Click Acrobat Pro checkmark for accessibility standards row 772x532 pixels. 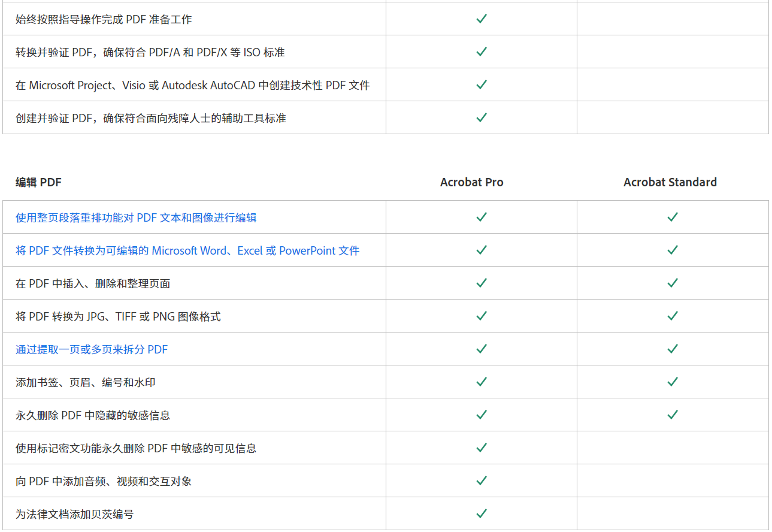(x=481, y=117)
